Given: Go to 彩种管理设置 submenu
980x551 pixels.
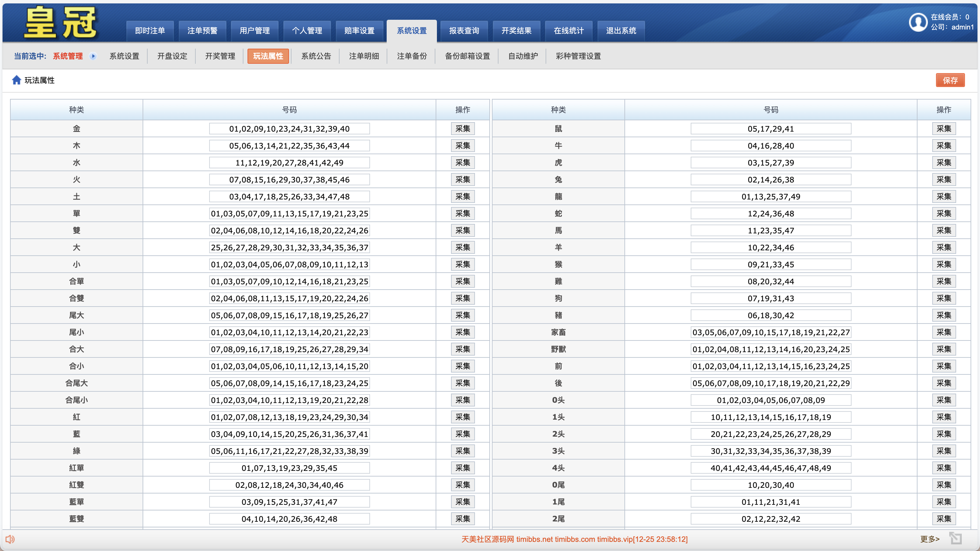Looking at the screenshot, I should tap(578, 56).
